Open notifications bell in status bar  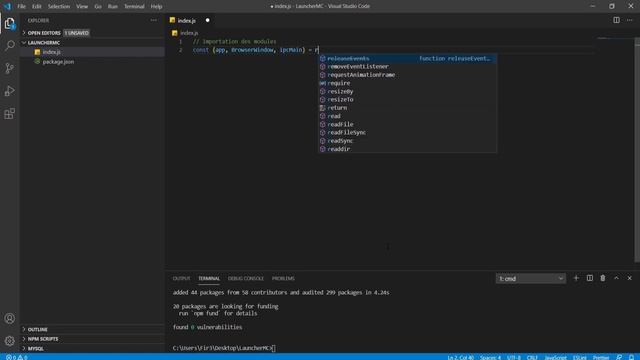point(631,357)
